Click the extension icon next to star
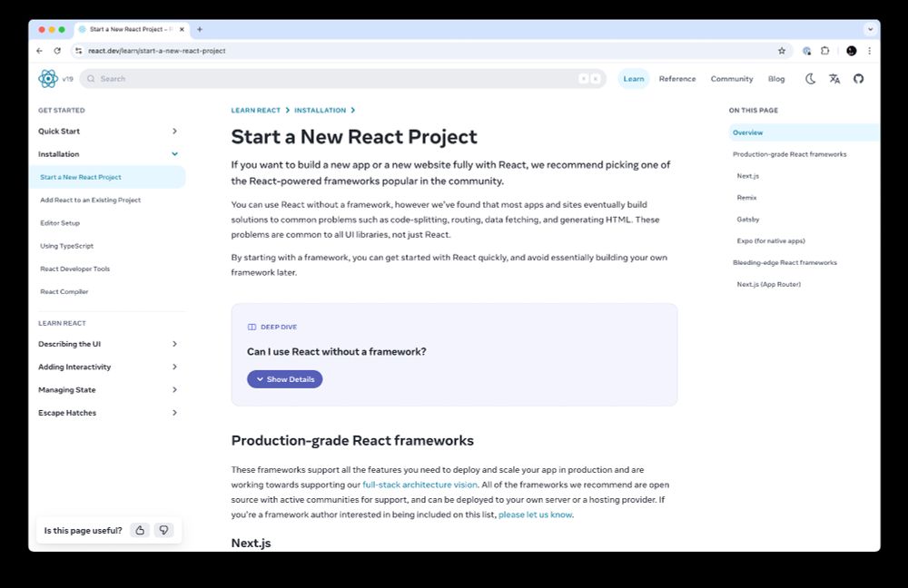 [806, 51]
